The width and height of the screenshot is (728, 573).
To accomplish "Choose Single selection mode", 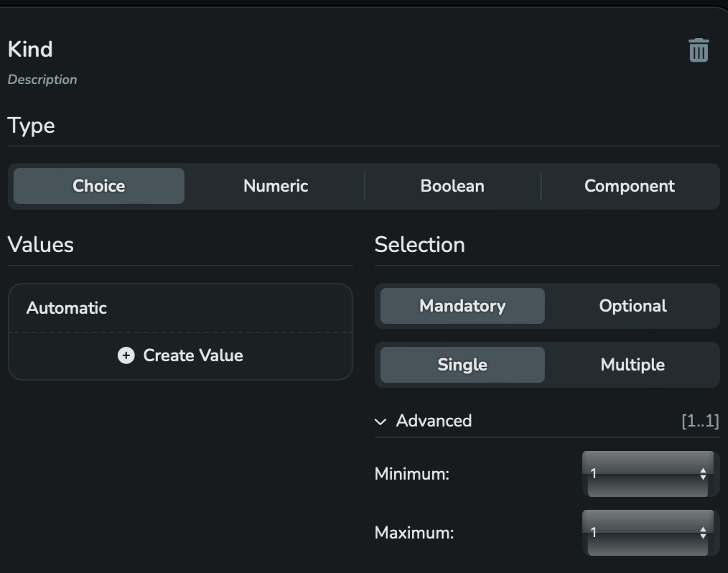I will pos(462,365).
